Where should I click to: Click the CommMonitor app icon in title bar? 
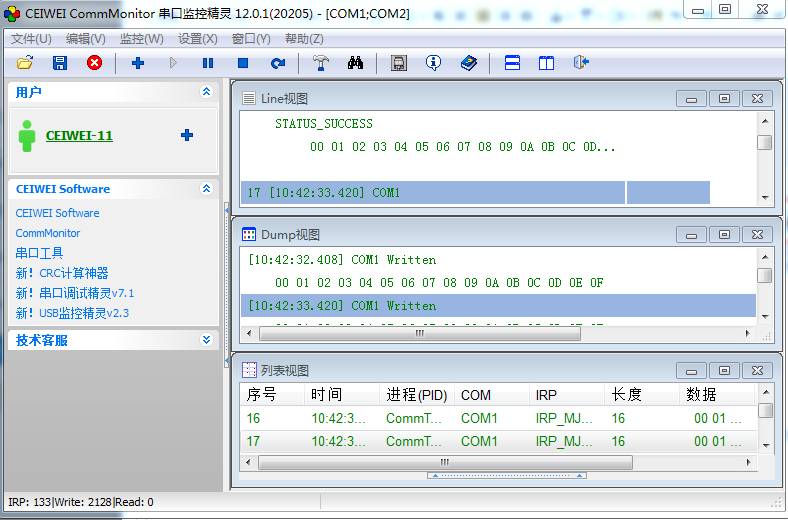[12, 13]
